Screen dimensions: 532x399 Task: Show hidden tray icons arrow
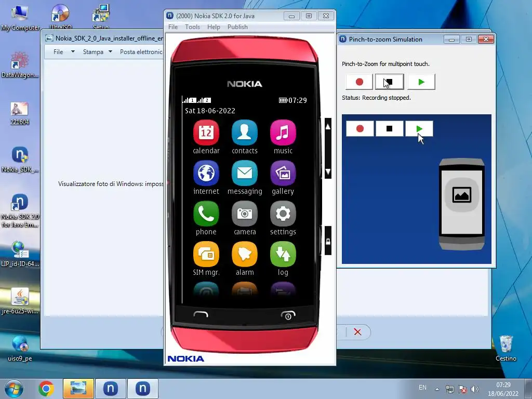[x=437, y=389]
